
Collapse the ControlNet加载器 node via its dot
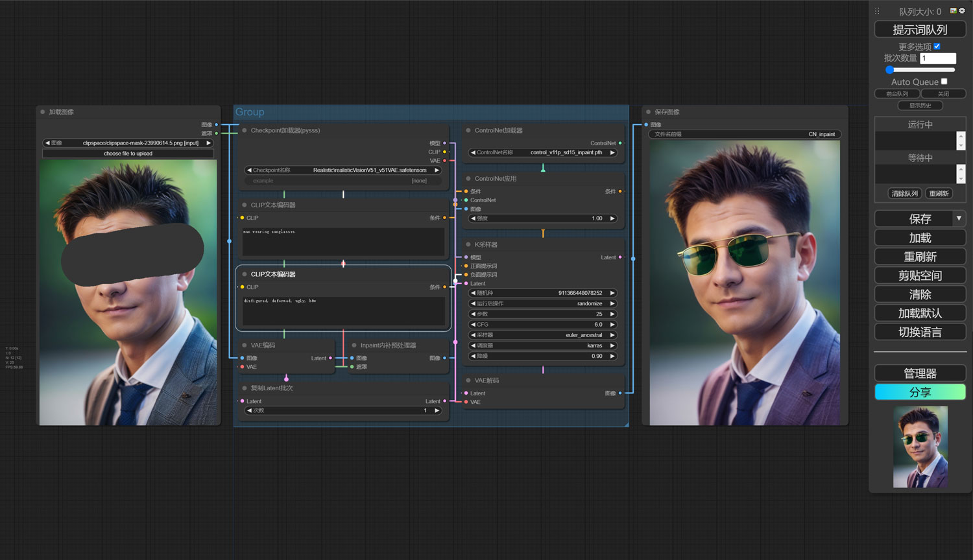coord(468,130)
